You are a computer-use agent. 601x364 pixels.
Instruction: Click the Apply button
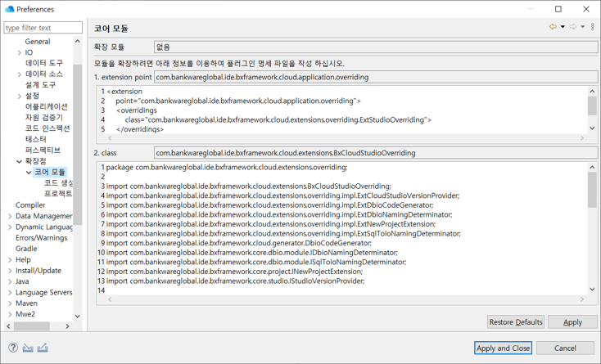(x=572, y=322)
